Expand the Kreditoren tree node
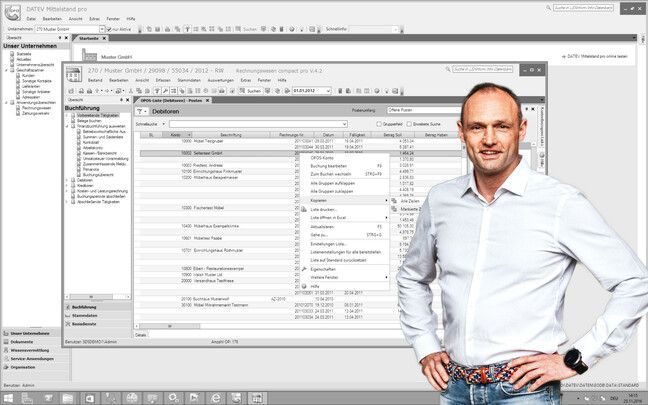648x405 pixels. coord(67,186)
